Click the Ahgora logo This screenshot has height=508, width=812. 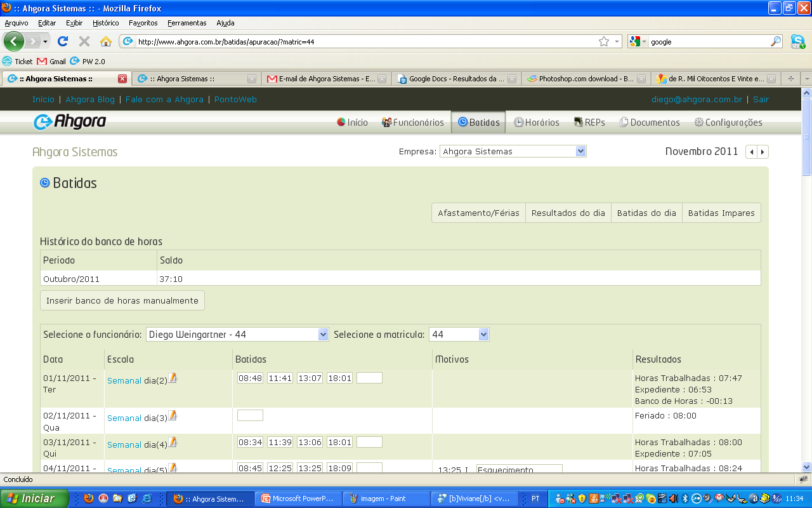[70, 122]
